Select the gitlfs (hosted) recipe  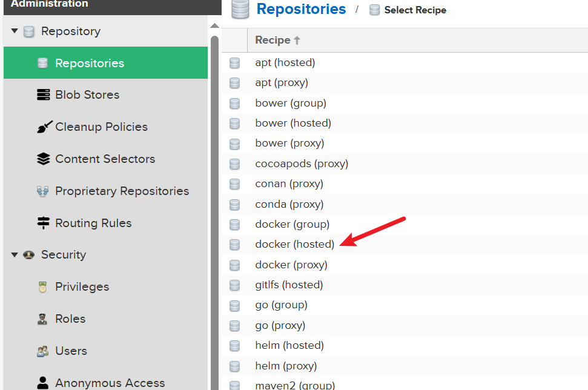coord(289,285)
